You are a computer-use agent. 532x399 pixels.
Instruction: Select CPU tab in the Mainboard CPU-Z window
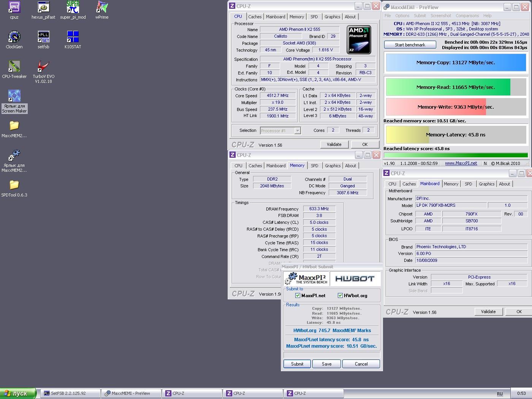tap(393, 184)
